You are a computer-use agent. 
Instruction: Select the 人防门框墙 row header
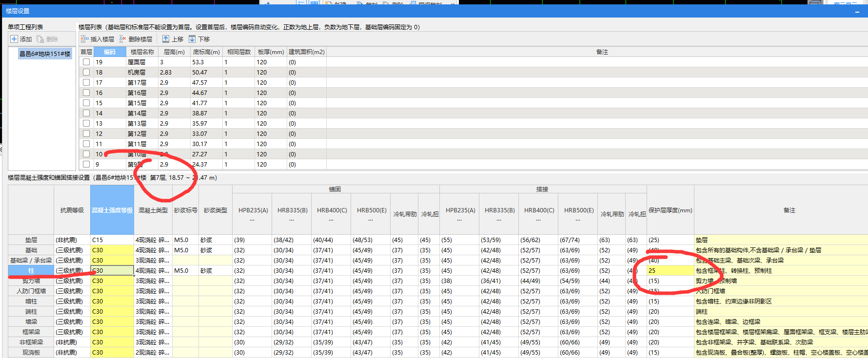coord(31,291)
